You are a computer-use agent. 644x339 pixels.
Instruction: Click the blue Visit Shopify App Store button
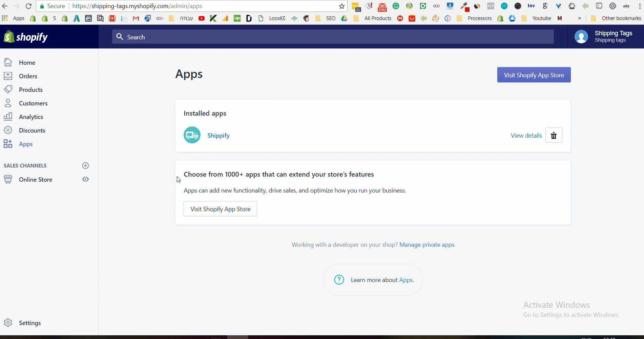click(534, 75)
